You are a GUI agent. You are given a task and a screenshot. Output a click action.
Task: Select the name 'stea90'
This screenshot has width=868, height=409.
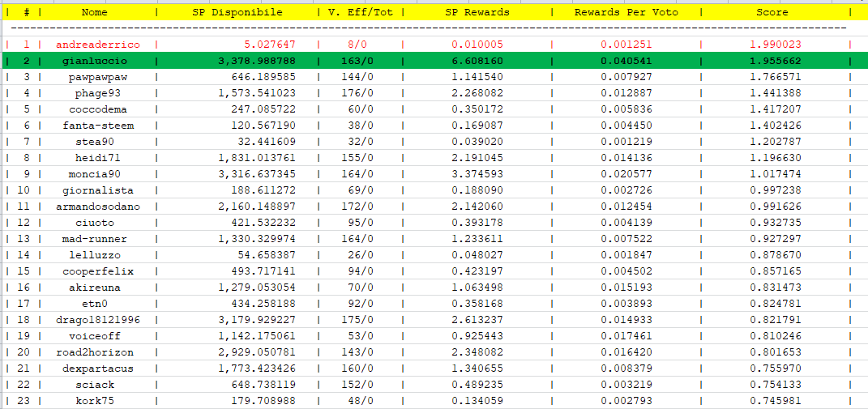(x=95, y=142)
